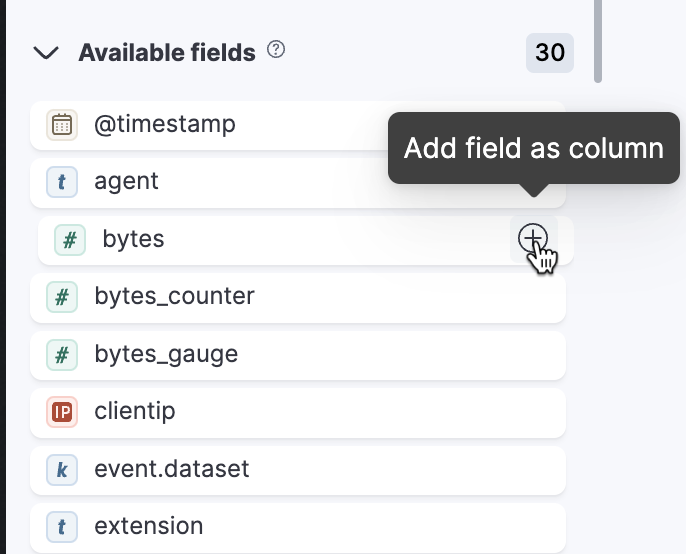Click the @timestamp date type icon
Image resolution: width=686 pixels, height=554 pixels.
[62, 125]
